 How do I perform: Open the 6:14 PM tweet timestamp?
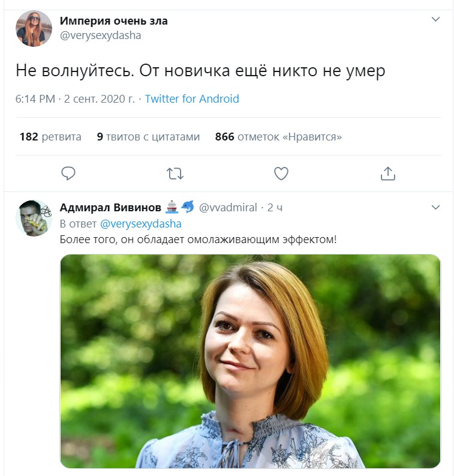tap(76, 99)
